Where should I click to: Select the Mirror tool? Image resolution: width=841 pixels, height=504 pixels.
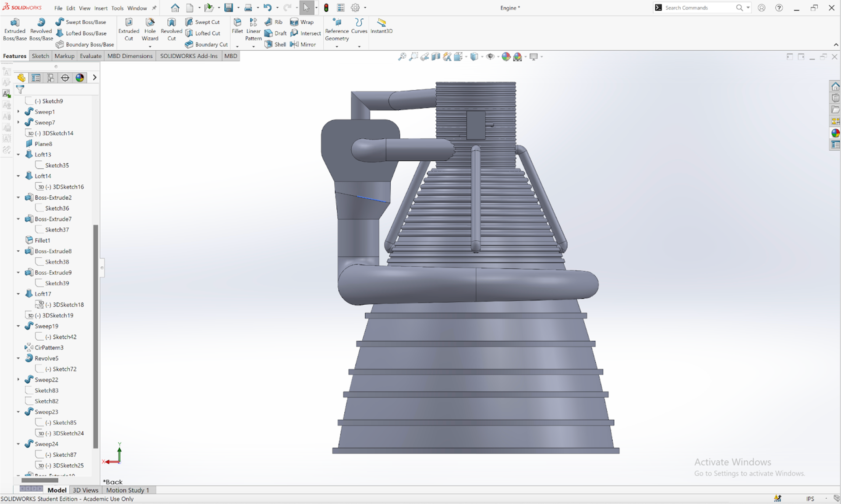tap(303, 44)
